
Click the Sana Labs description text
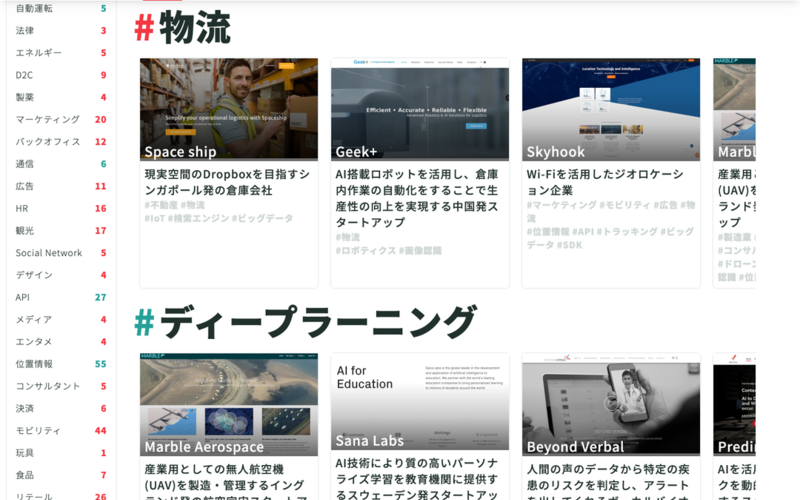(416, 479)
